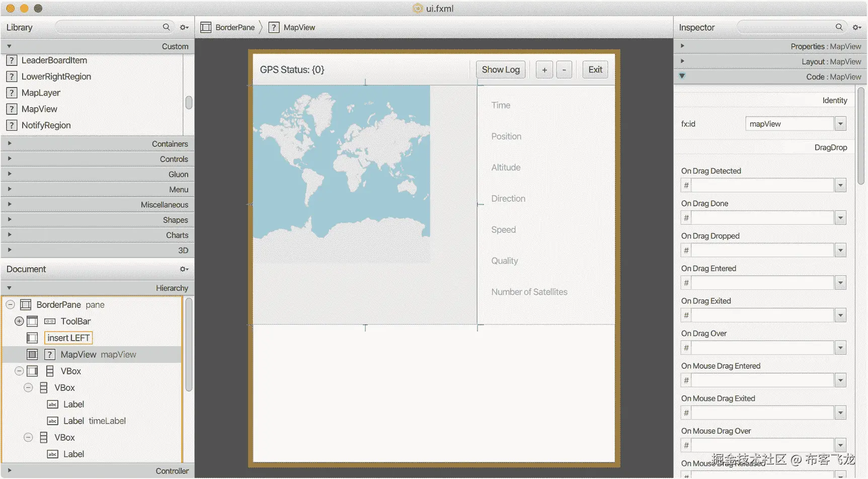
Task: Open the On Drag Dropped dropdown arrow
Action: pyautogui.click(x=840, y=251)
